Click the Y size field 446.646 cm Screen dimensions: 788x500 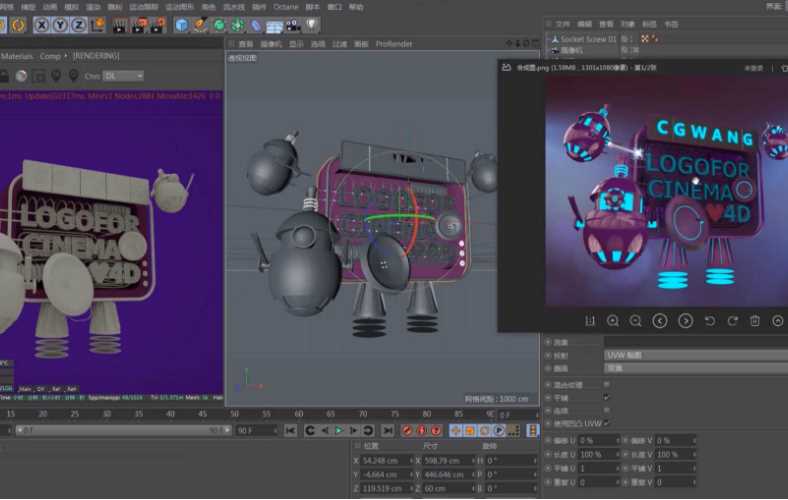coord(447,474)
